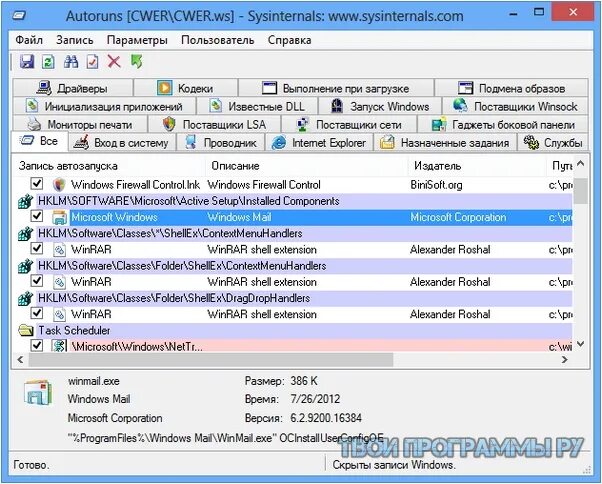Click the green Jump to entry icon
Image resolution: width=602 pixels, height=484 pixels.
[137, 61]
